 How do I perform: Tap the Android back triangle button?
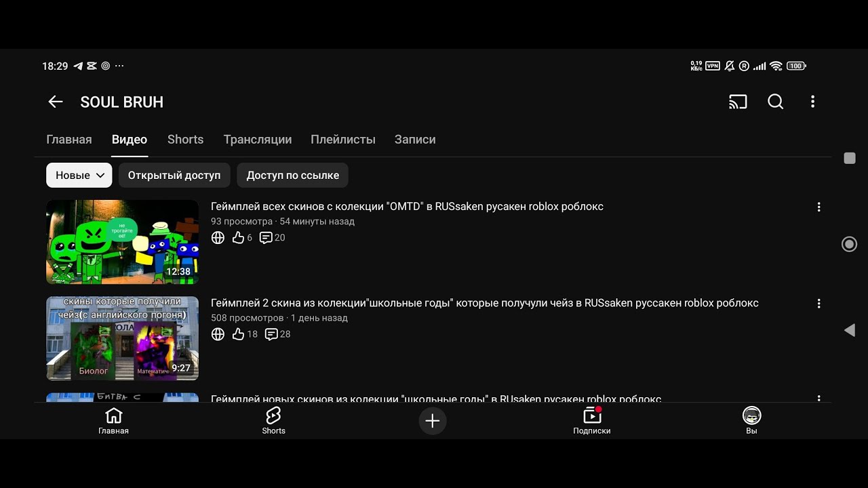849,330
